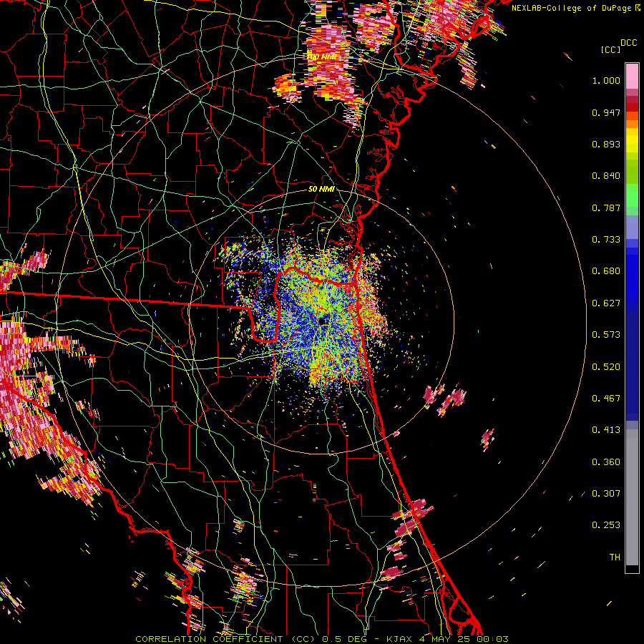This screenshot has height=644, width=644.
Task: Select the 0.413 scale value
Action: point(606,430)
